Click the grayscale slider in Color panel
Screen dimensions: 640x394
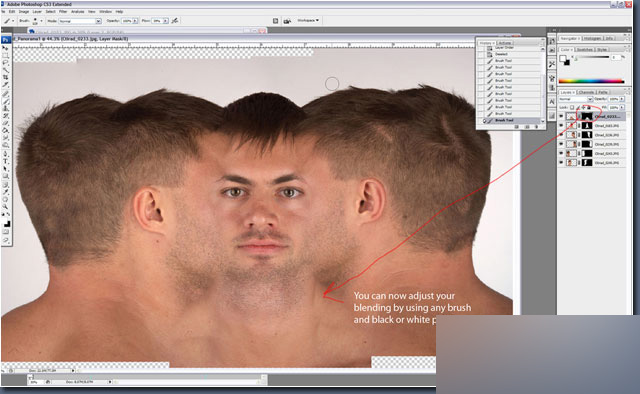pos(592,58)
